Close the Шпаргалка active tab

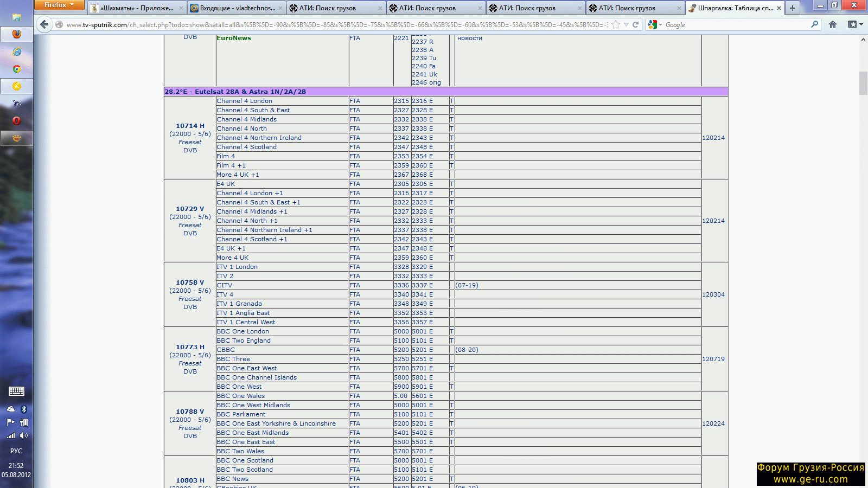pos(779,8)
